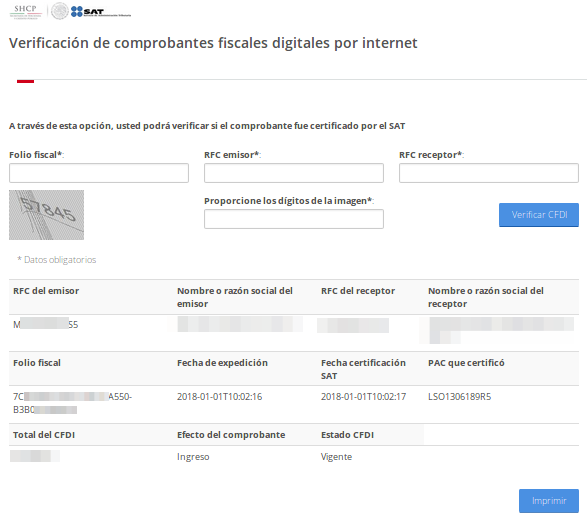Select the page title heading text
588x520 pixels.
click(213, 43)
